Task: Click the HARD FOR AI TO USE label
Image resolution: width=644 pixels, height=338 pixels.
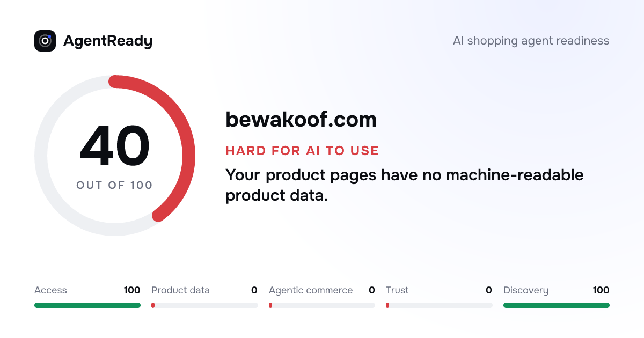Action: pos(302,151)
